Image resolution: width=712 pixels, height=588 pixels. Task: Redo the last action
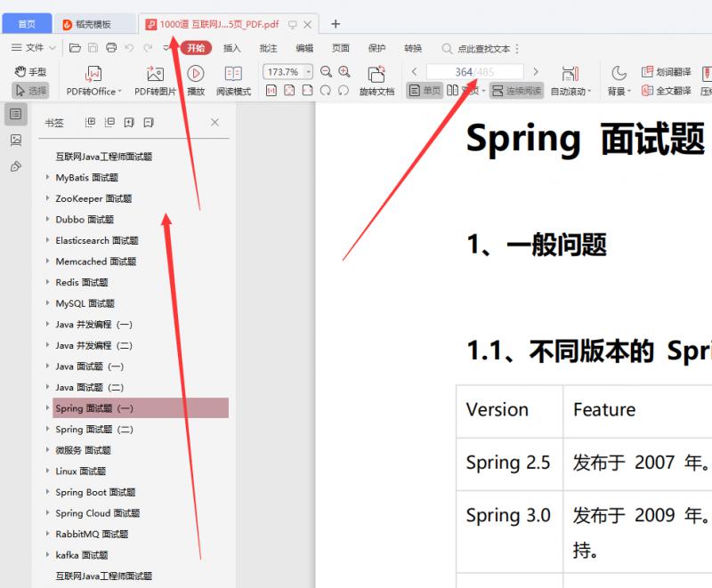coord(148,48)
